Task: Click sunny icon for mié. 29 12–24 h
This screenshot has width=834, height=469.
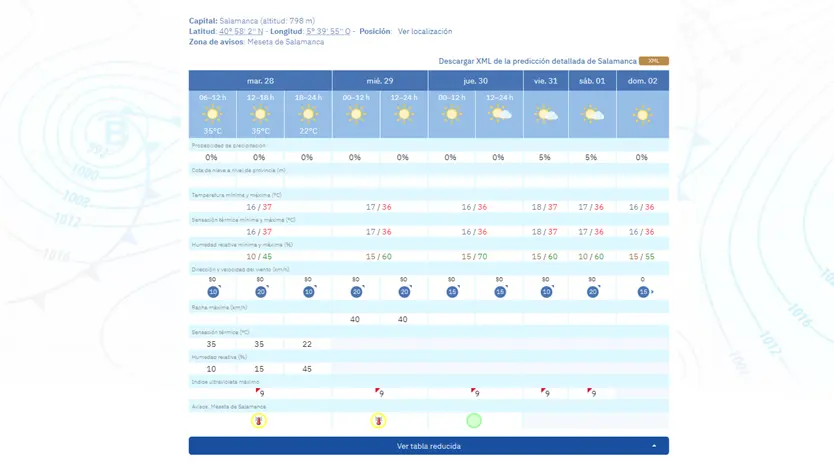Action: [404, 114]
